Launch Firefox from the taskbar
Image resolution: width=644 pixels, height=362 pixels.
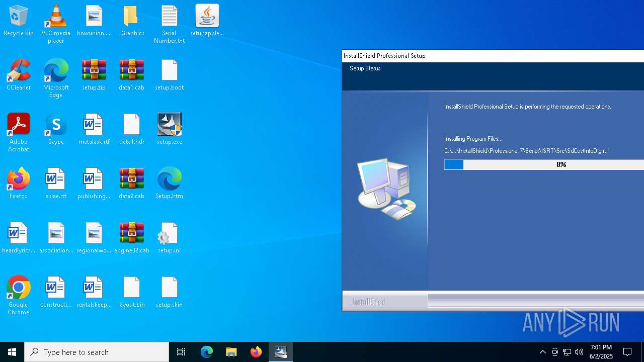256,352
